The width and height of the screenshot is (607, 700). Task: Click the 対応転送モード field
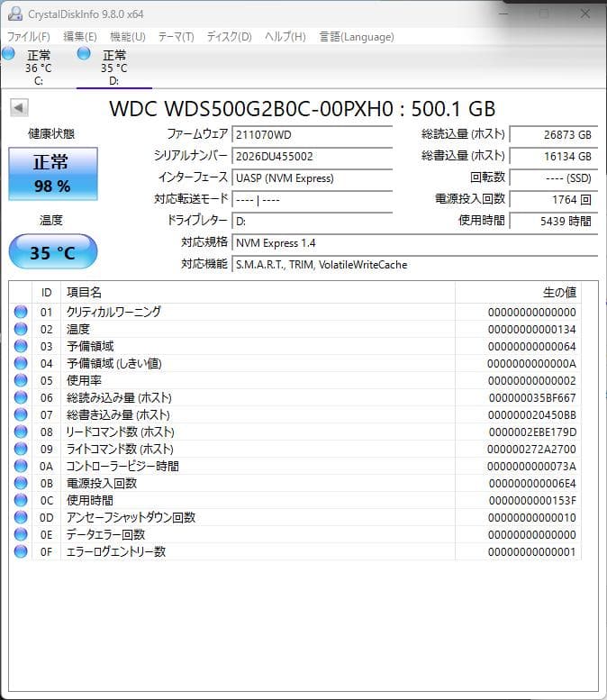pos(312,199)
